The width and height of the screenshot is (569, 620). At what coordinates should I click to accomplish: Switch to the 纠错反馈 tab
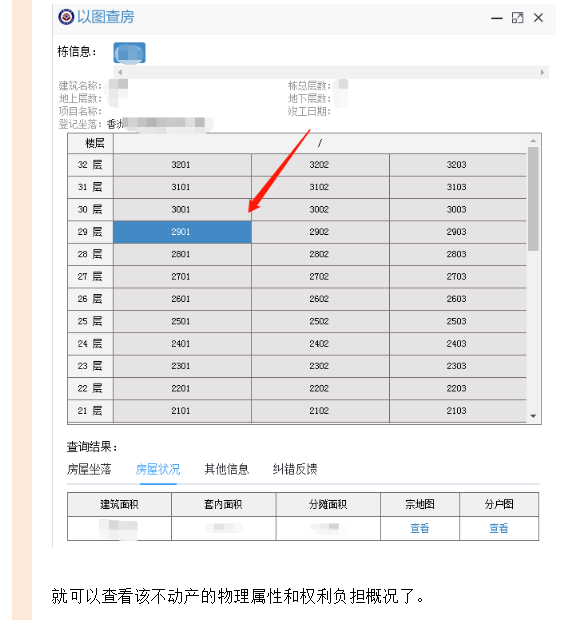(295, 469)
